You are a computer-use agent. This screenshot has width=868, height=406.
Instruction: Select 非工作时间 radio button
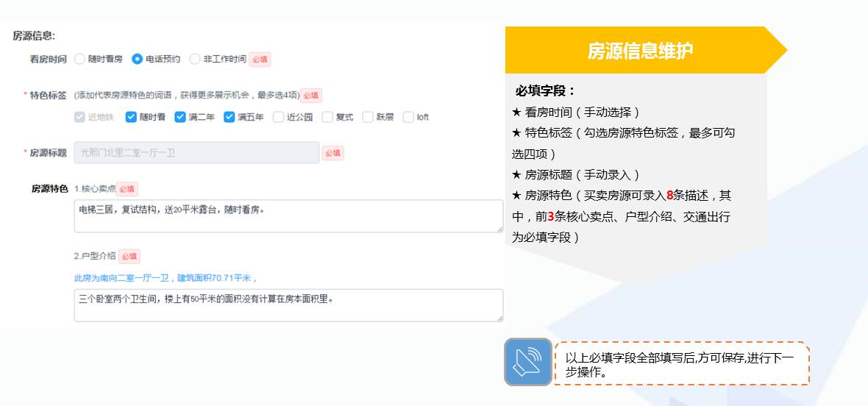click(x=195, y=59)
